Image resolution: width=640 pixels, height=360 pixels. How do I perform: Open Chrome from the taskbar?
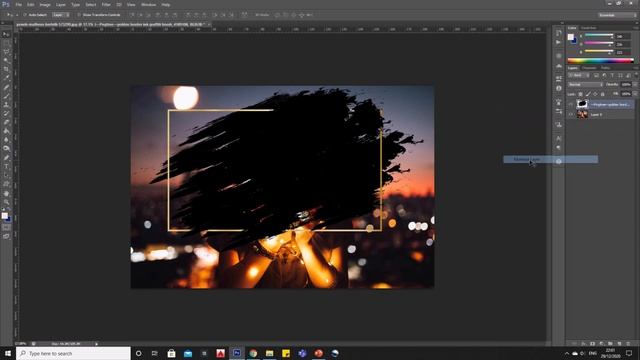253,353
